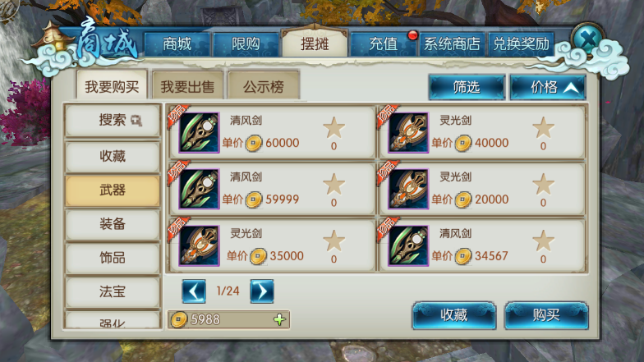Switch to the 我要出售 tab
This screenshot has width=644, height=362.
pos(187,86)
